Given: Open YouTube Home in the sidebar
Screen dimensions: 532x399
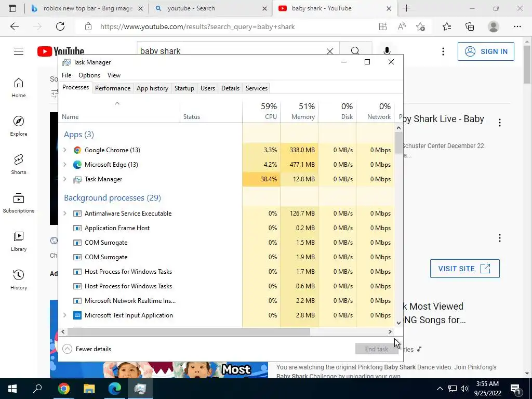Looking at the screenshot, I should pos(19,87).
